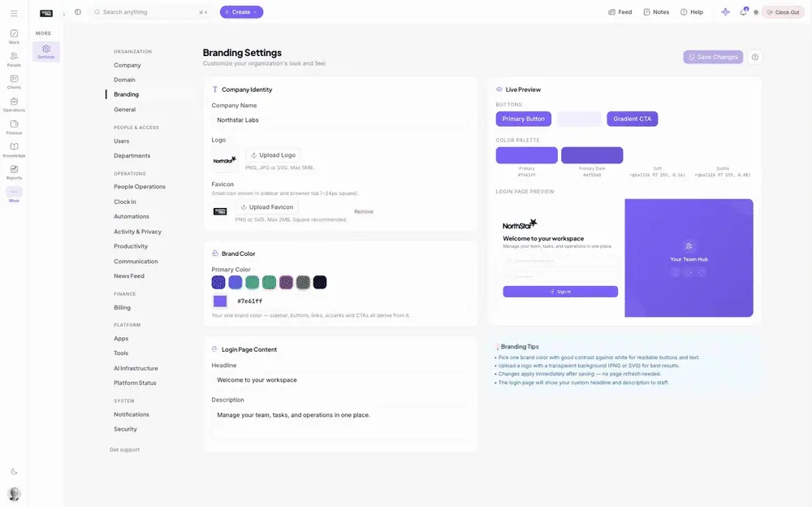
Task: Open Automations settings
Action: [132, 216]
